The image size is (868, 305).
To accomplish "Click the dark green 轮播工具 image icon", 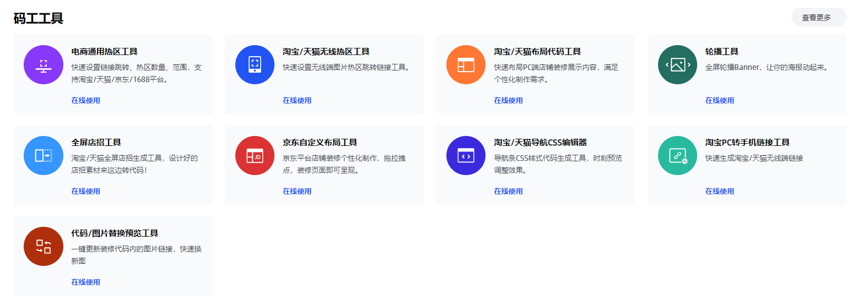I will pyautogui.click(x=677, y=65).
